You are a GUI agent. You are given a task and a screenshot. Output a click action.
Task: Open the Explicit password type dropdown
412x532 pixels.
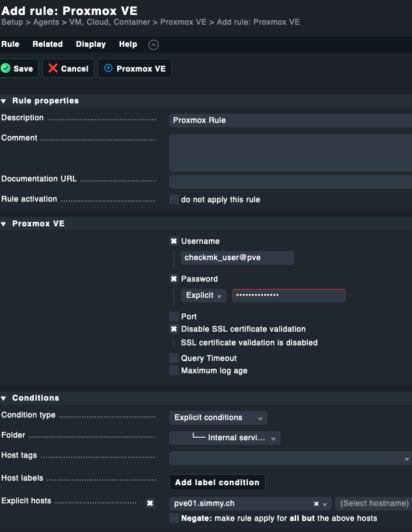(204, 295)
